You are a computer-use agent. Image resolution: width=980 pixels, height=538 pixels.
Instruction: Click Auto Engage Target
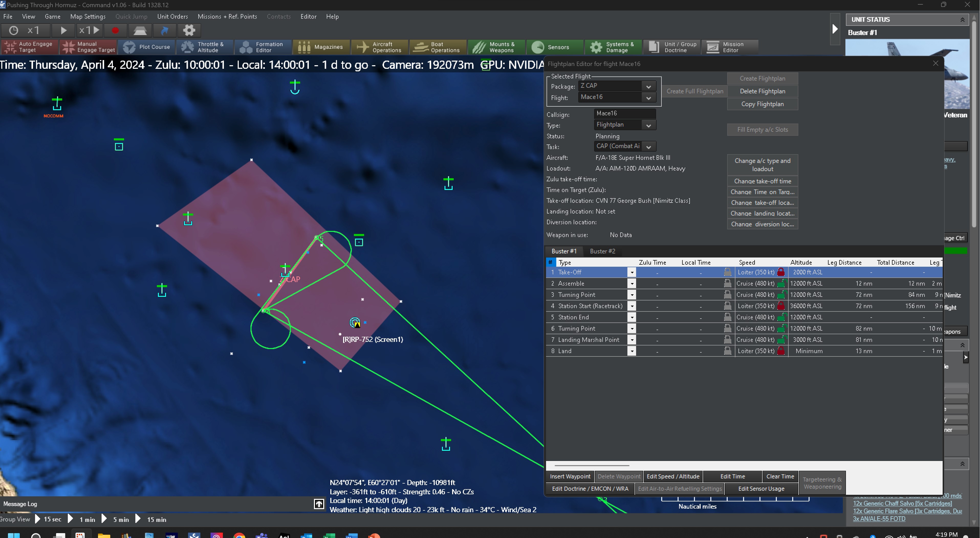(x=30, y=47)
